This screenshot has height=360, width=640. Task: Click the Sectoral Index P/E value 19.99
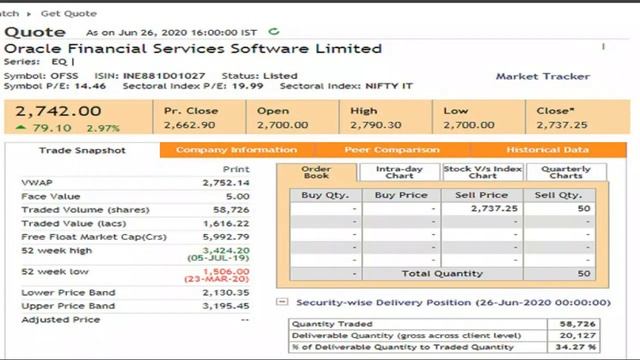pos(248,86)
